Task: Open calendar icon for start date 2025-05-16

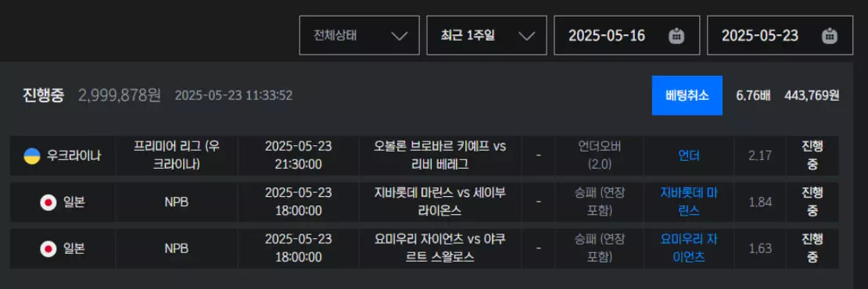Action: point(676,36)
